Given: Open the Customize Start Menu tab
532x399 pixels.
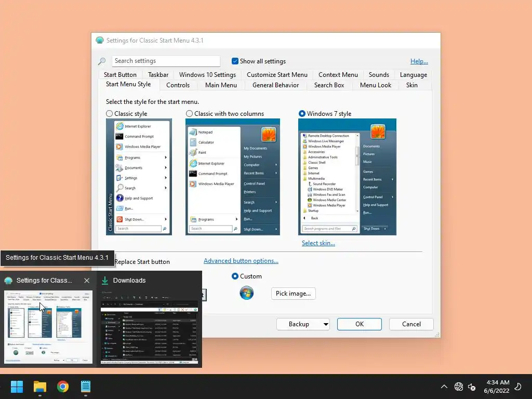Looking at the screenshot, I should pyautogui.click(x=277, y=75).
